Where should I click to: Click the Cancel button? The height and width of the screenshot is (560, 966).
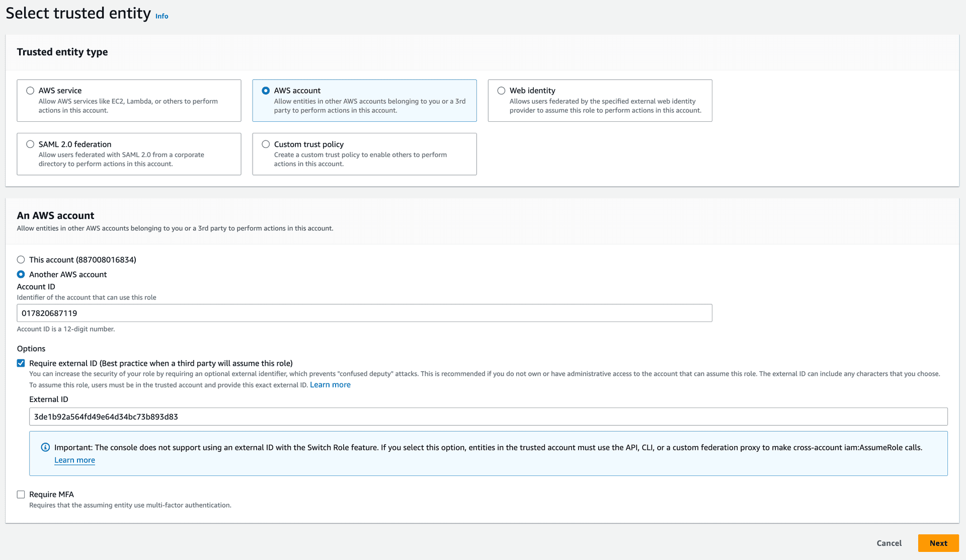889,543
